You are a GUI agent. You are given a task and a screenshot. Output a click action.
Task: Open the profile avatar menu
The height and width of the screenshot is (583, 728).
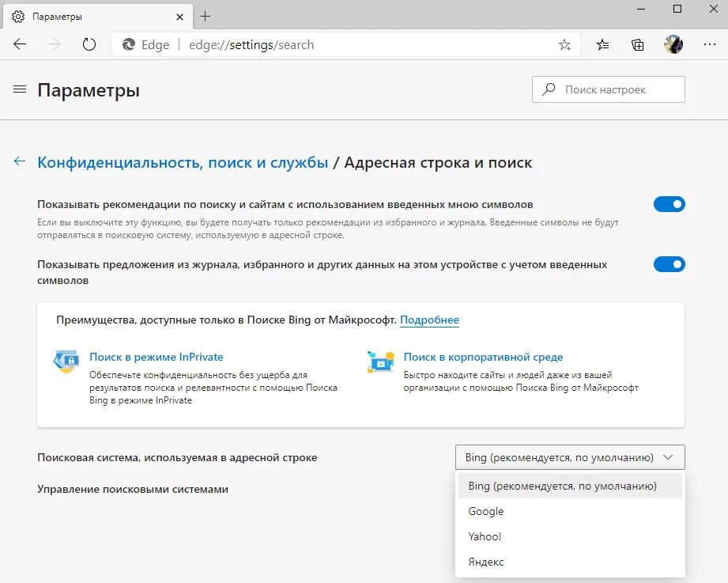tap(673, 44)
